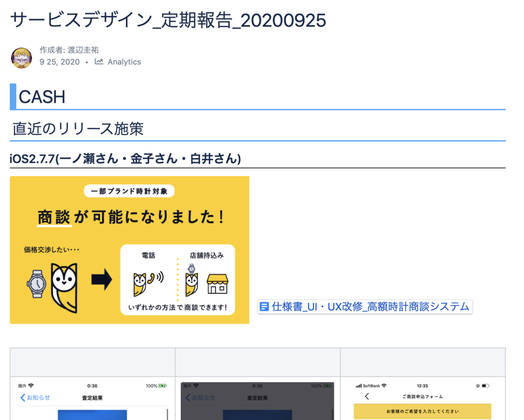Click the CASH heading

pos(42,97)
